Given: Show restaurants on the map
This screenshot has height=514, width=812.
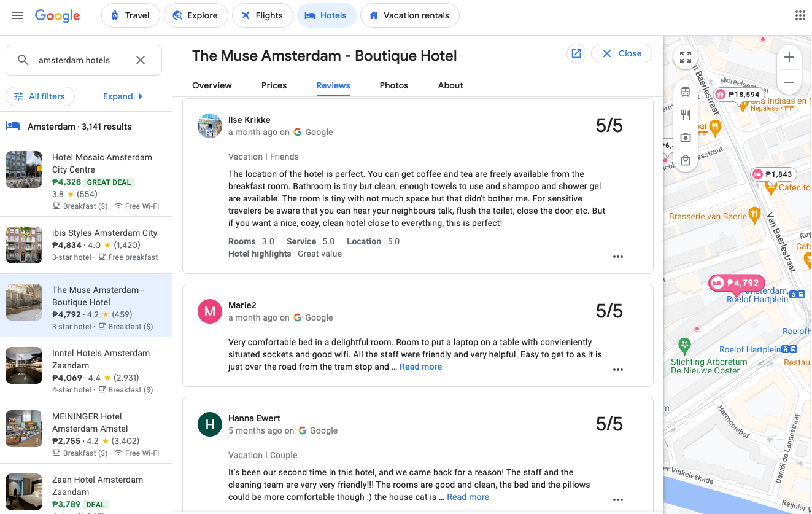Looking at the screenshot, I should [x=685, y=114].
